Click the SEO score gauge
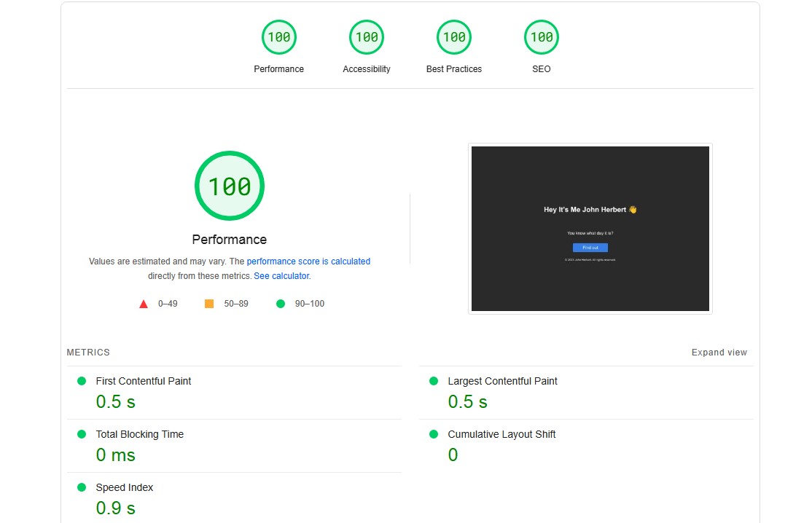Image resolution: width=812 pixels, height=523 pixels. click(x=541, y=37)
